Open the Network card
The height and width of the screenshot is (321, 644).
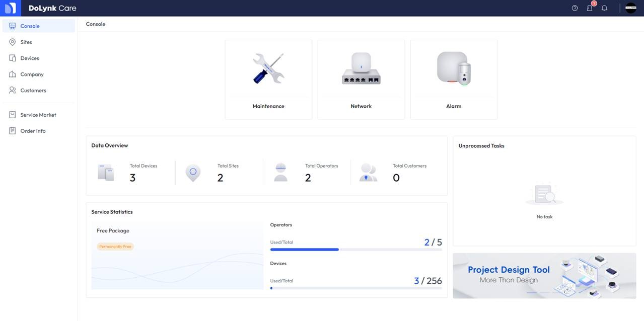(x=361, y=79)
